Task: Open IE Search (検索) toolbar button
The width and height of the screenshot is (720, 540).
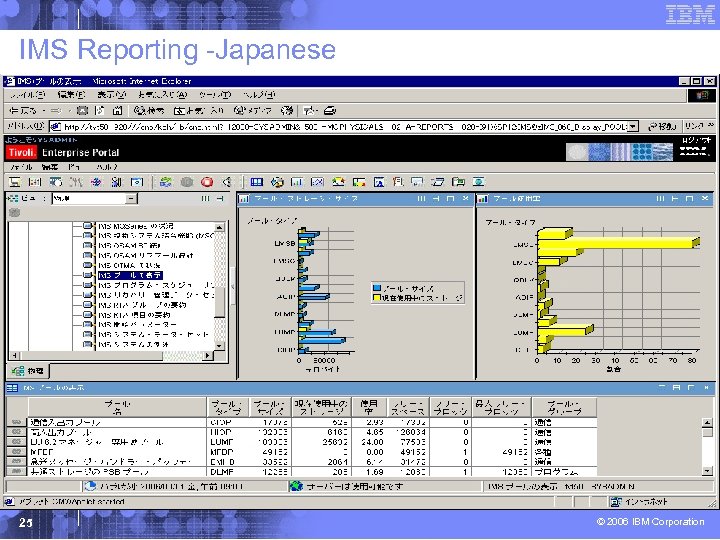Action: pos(149,111)
